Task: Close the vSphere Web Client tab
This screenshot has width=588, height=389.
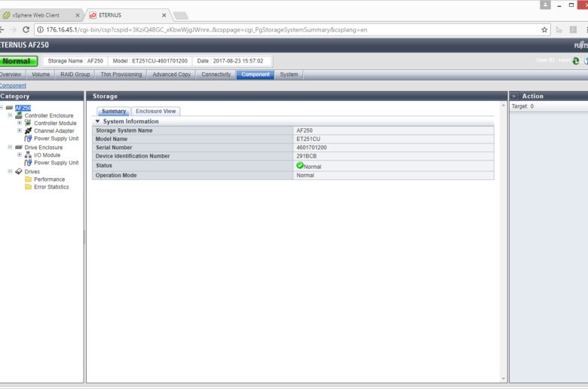Action: [77, 15]
